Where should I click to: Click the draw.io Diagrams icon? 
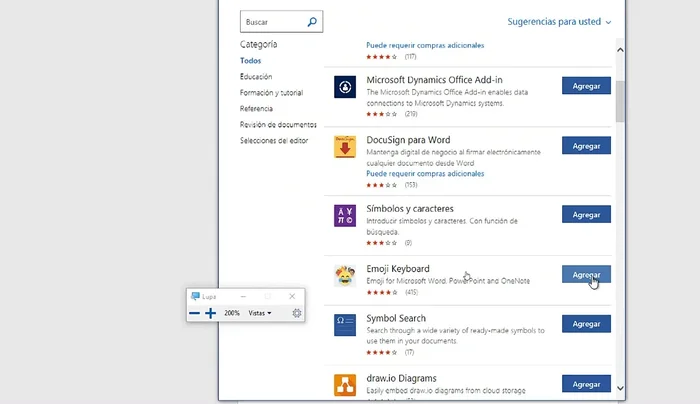pos(345,384)
